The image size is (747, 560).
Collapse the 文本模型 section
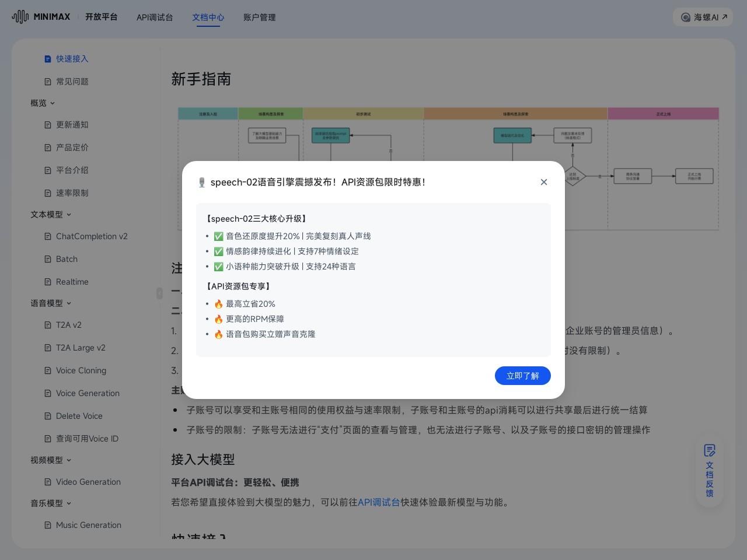tap(69, 215)
